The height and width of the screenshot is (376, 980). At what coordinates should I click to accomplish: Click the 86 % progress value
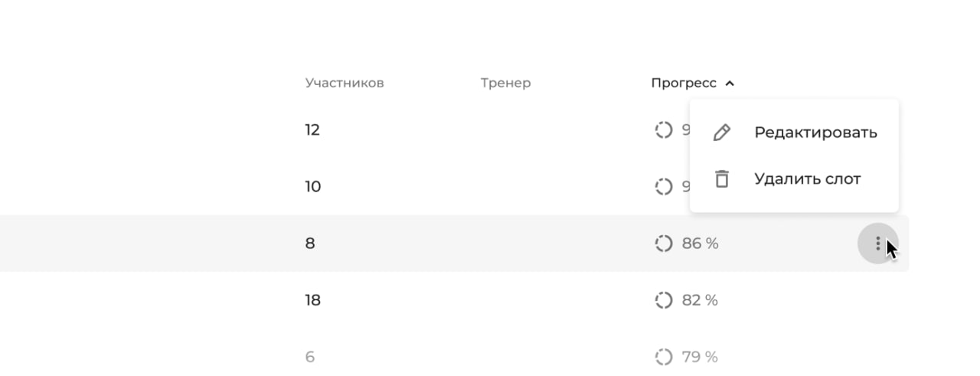tap(701, 244)
